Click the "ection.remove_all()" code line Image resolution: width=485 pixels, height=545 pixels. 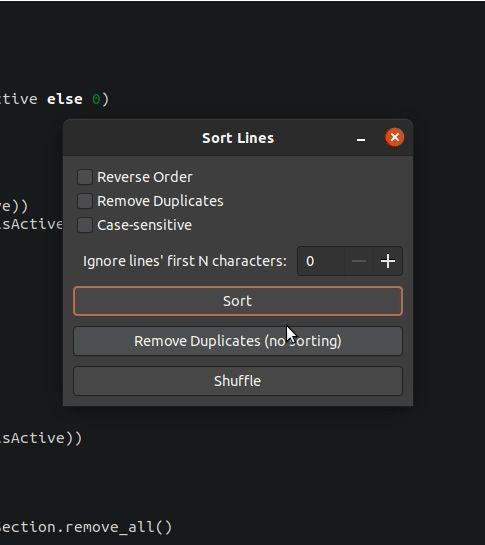pyautogui.click(x=86, y=527)
